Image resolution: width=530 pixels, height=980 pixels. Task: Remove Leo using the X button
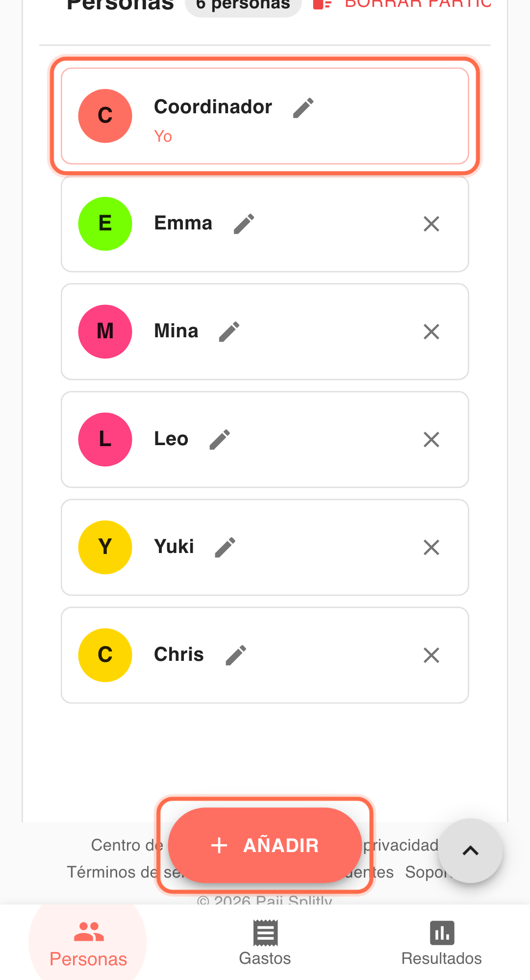431,440
